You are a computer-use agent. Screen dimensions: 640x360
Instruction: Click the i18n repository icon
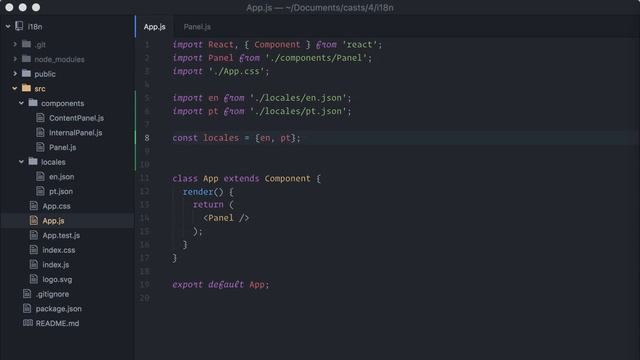coord(19,26)
